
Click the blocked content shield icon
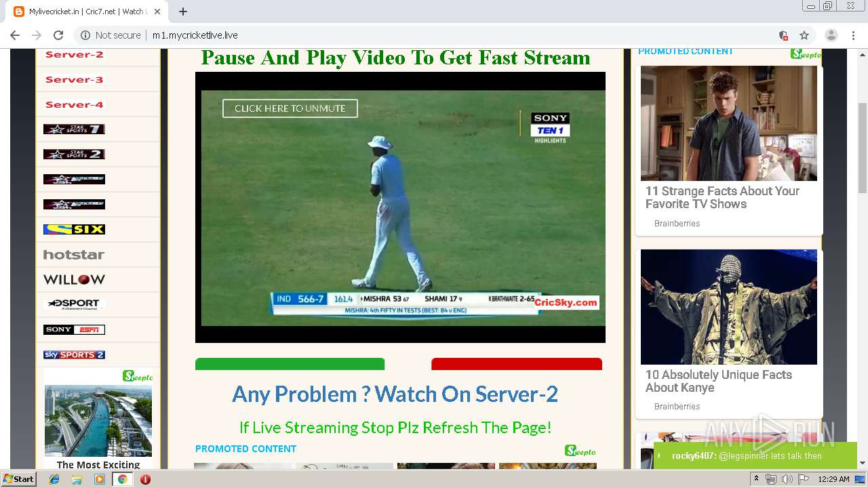[x=783, y=35]
